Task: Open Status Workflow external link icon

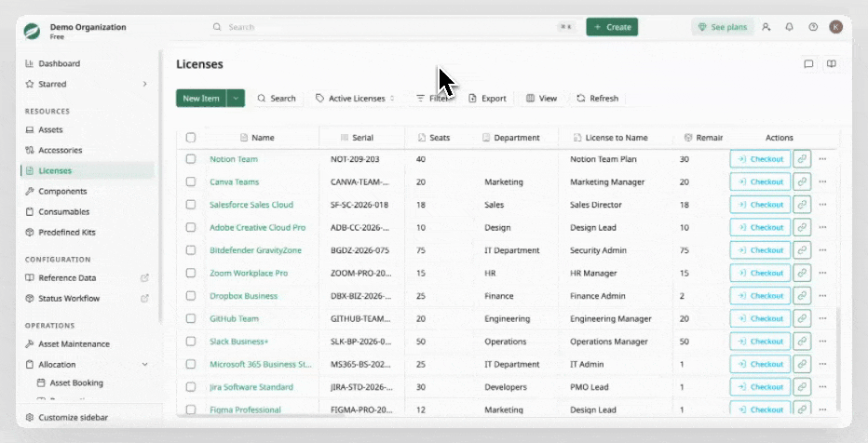Action: click(144, 298)
